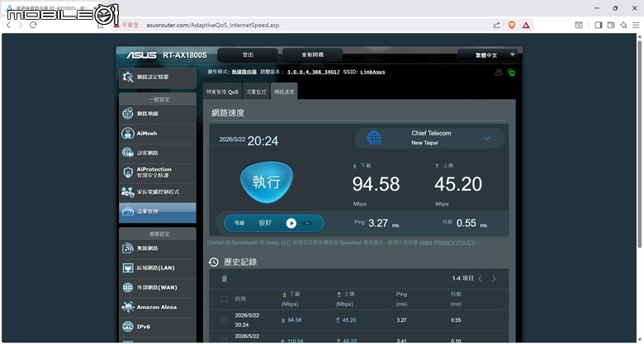Screen dimensions: 644x344
Task: Open the LAN (區域網路) sidebar item
Action: [158, 268]
